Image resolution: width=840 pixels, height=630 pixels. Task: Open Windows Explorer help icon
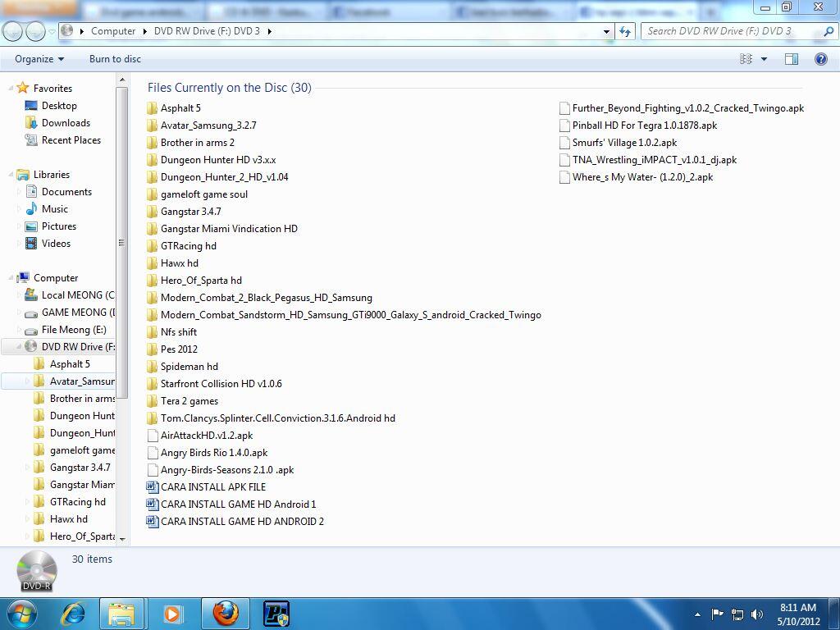[820, 59]
